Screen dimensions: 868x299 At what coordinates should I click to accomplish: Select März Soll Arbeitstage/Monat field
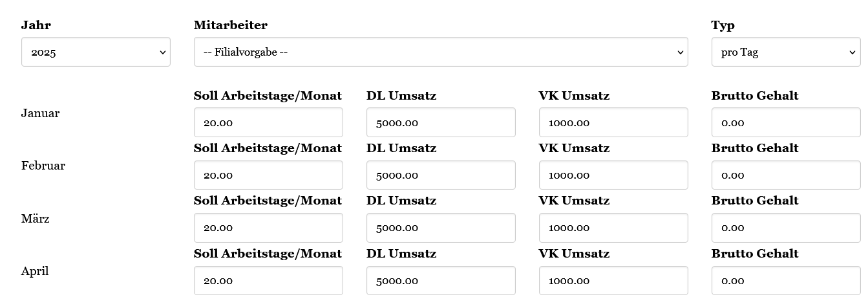[268, 228]
